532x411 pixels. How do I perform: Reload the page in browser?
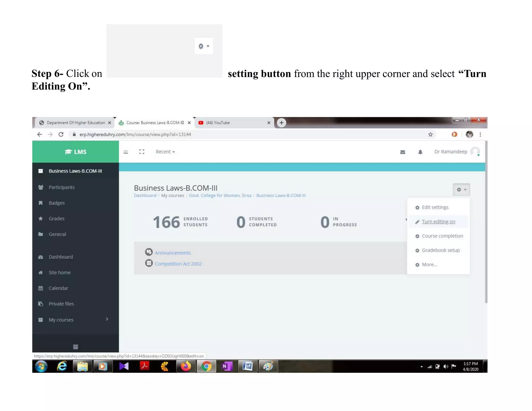point(61,134)
